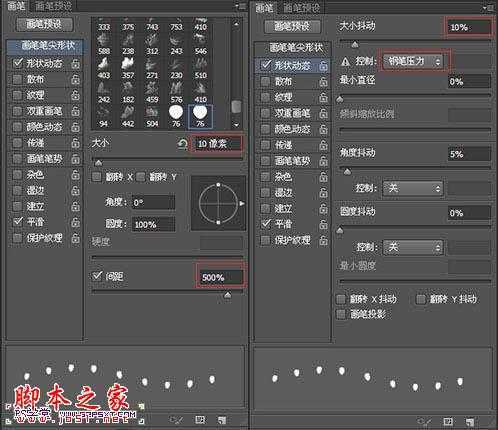Click lock icon beside 建立 in right panel
Viewport: 498px width, 430px height.
(x=323, y=209)
